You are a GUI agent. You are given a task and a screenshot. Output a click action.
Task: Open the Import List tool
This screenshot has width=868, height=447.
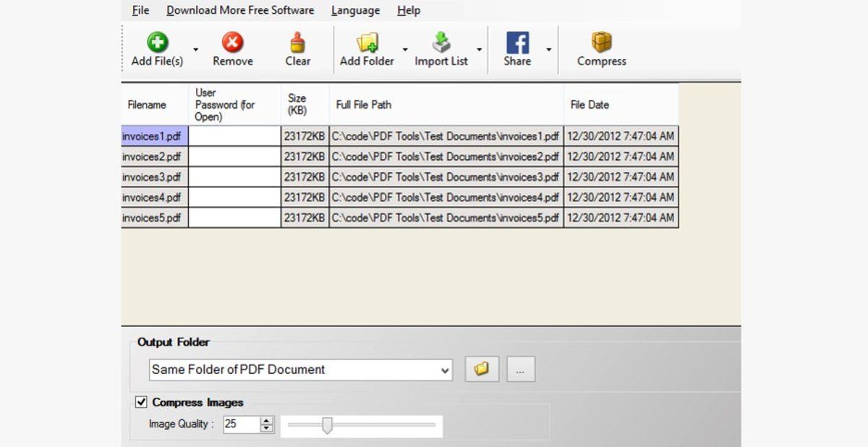click(441, 42)
